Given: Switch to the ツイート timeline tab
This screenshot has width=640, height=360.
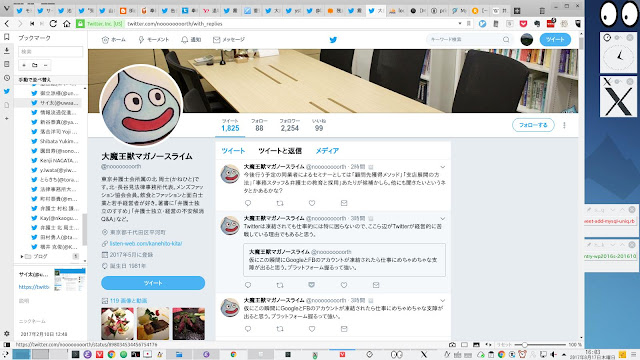Looking at the screenshot, I should [x=233, y=151].
